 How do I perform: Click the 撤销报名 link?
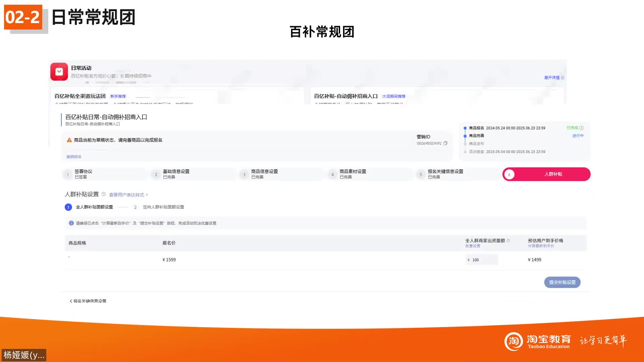point(74,157)
